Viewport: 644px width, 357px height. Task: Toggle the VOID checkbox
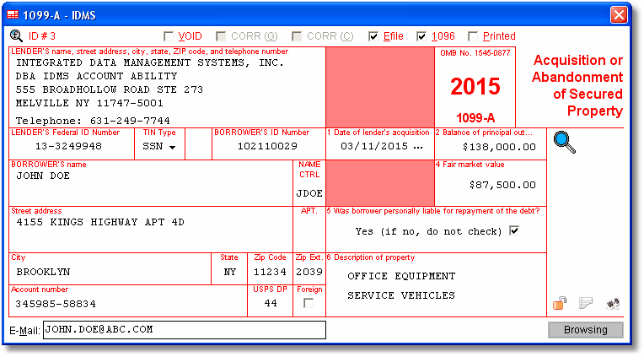coord(169,37)
